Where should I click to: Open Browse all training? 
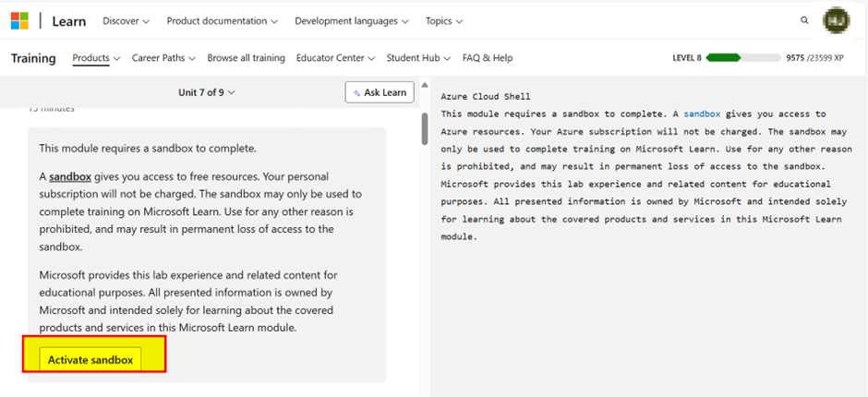click(x=247, y=57)
